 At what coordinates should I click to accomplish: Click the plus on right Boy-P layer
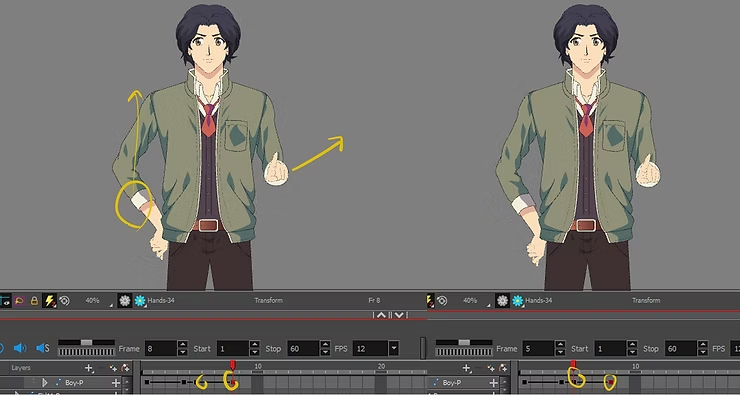(x=493, y=383)
